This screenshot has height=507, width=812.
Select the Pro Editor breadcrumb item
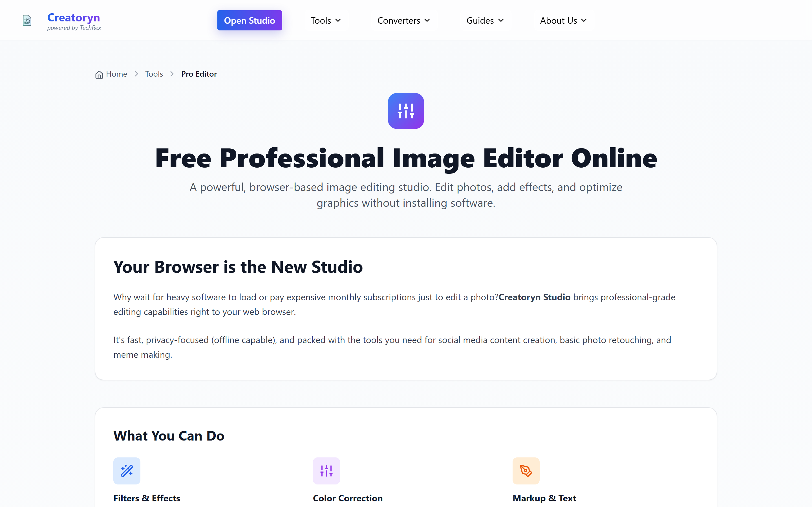(199, 74)
